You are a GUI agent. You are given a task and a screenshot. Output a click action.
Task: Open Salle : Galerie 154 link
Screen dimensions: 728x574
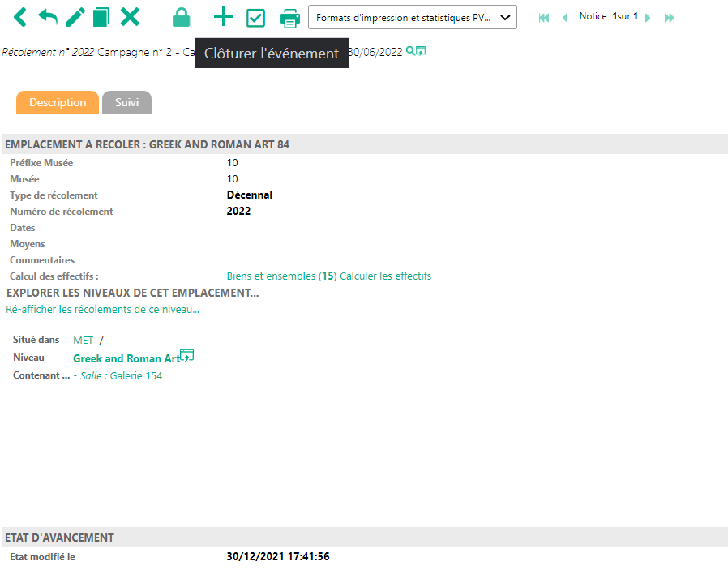(121, 375)
